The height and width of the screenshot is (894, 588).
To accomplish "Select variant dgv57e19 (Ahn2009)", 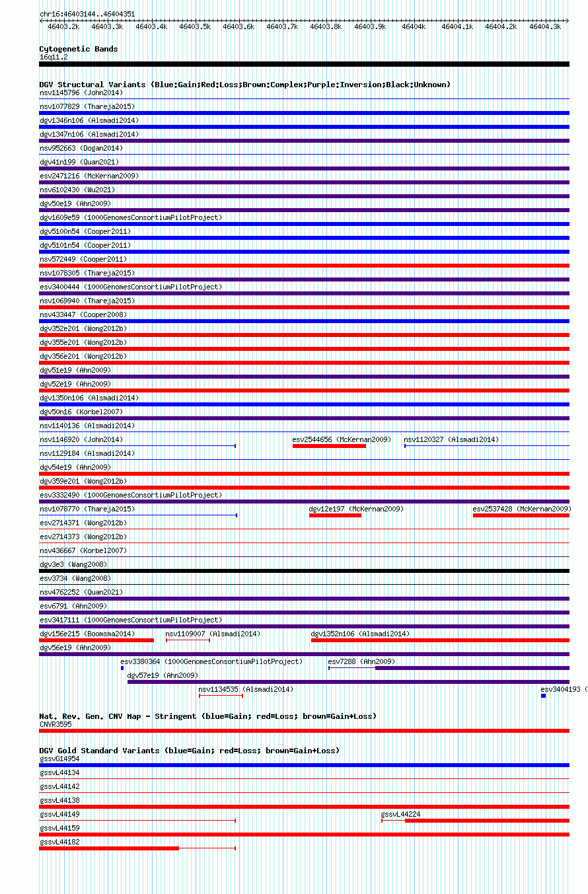I will pos(348,682).
